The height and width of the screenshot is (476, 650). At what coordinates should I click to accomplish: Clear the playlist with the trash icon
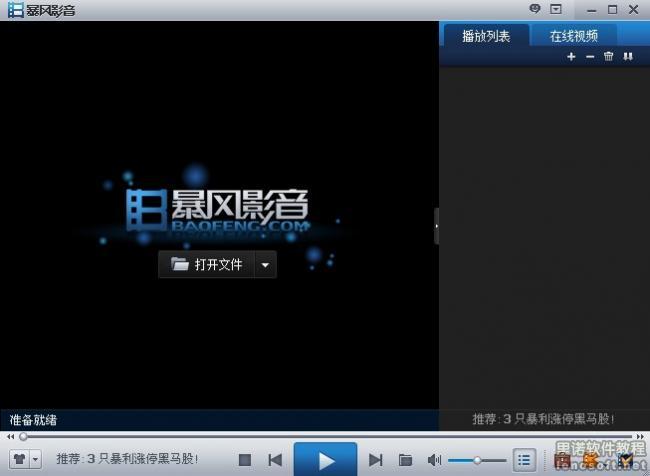point(608,56)
